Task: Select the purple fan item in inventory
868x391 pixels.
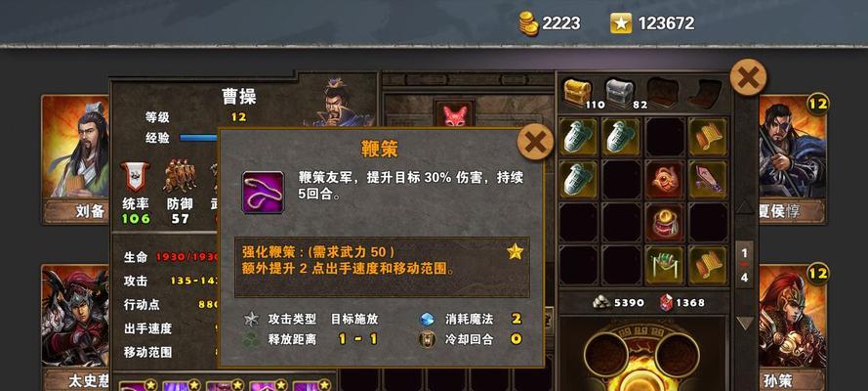Action: pyautogui.click(x=708, y=180)
